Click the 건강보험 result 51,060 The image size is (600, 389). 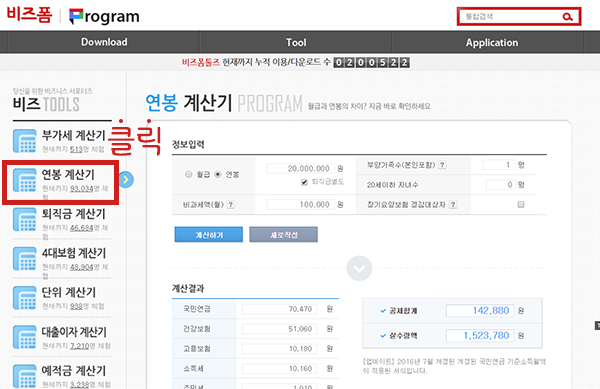point(279,329)
